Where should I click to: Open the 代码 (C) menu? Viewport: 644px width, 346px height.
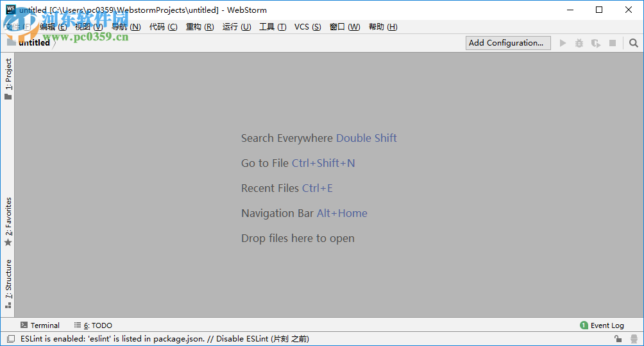click(x=163, y=27)
